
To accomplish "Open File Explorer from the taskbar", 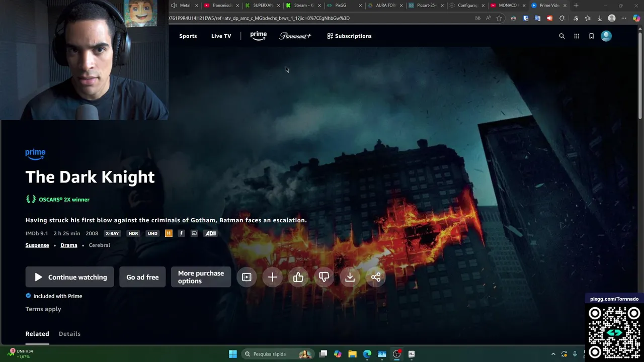I will (x=352, y=354).
